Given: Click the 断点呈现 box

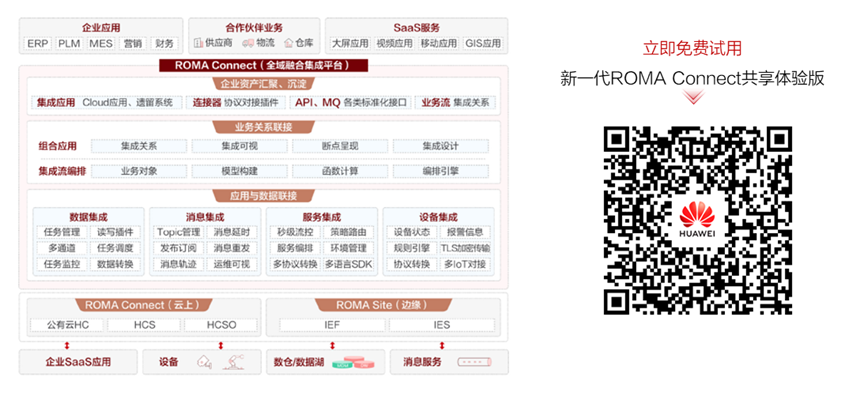Looking at the screenshot, I should (340, 146).
